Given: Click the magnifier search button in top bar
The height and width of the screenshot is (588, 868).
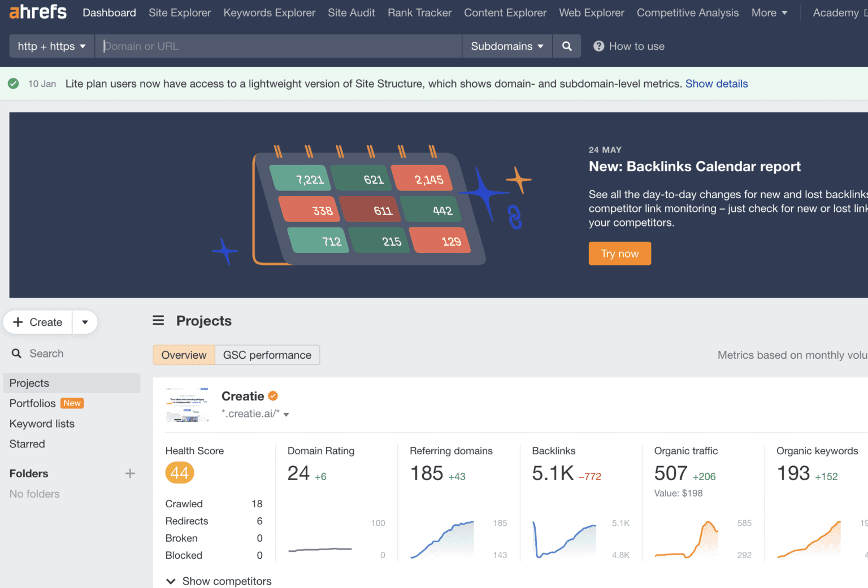Looking at the screenshot, I should point(567,46).
